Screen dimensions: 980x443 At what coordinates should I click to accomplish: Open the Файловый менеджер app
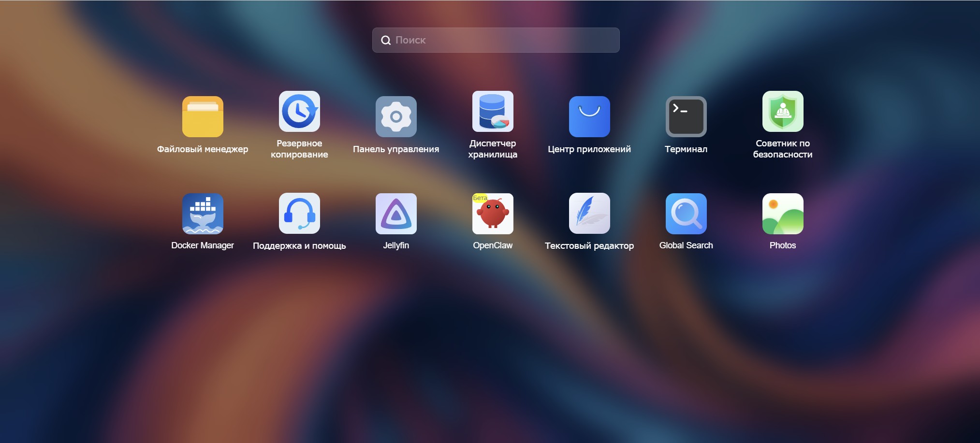click(x=203, y=116)
